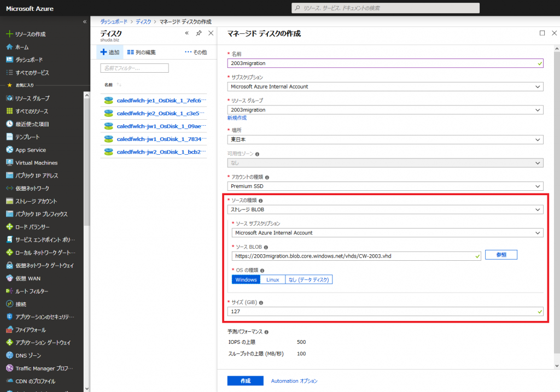Open the Automation options link
Screen dimensions: 560x392
294,381
